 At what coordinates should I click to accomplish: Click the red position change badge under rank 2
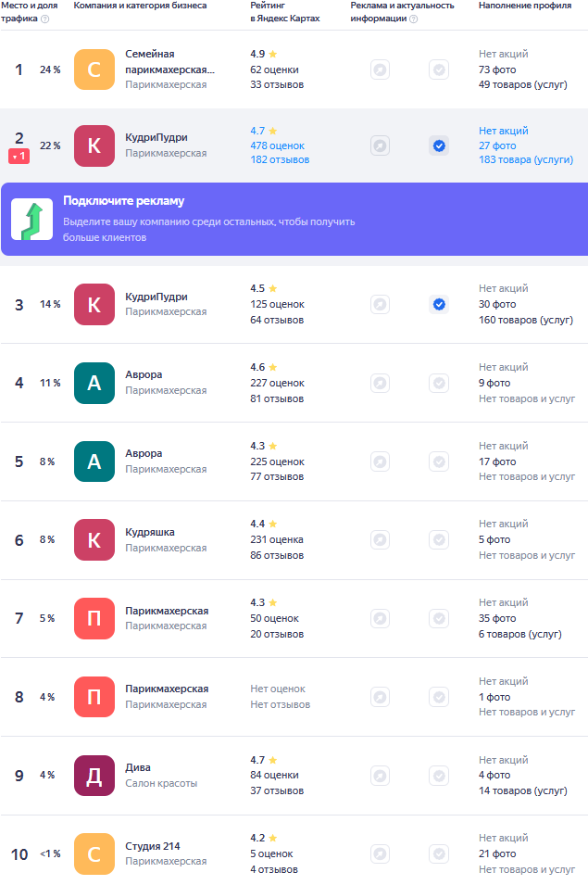pos(19,157)
